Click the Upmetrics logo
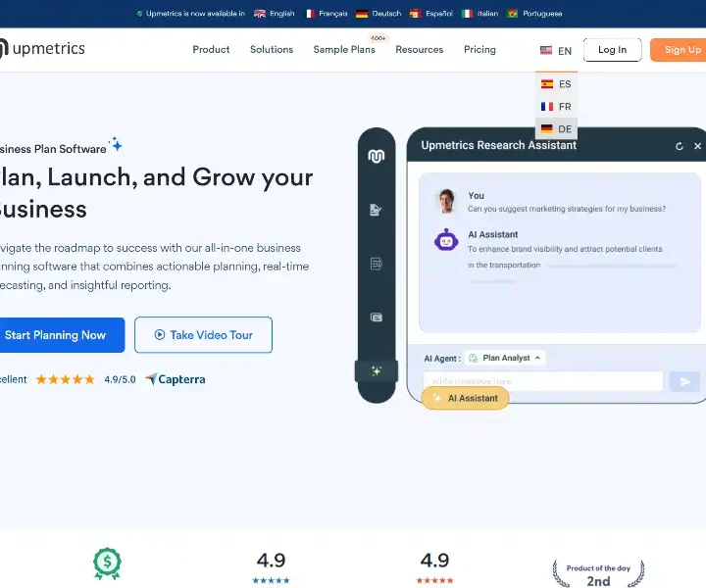706x588 pixels. pos(42,49)
